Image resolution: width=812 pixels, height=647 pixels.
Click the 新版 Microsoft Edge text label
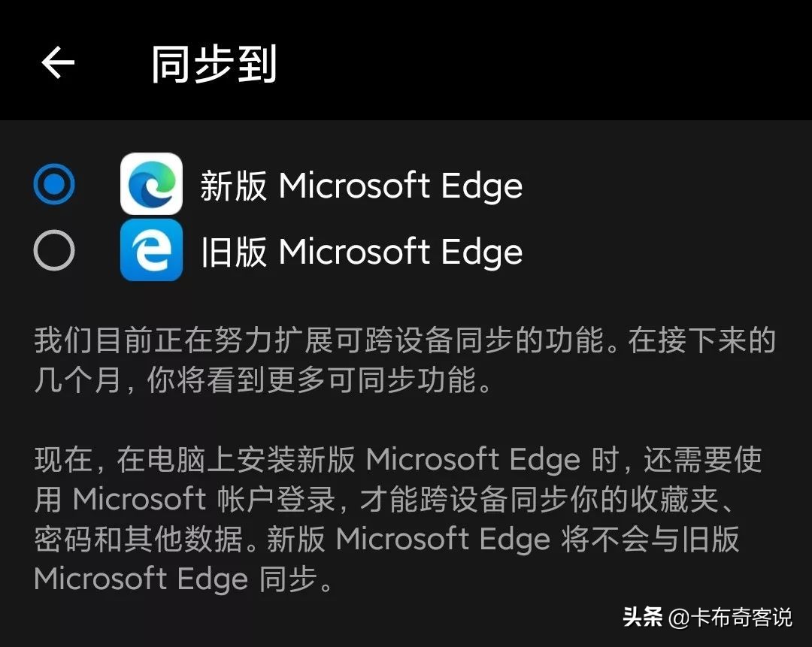click(x=361, y=186)
